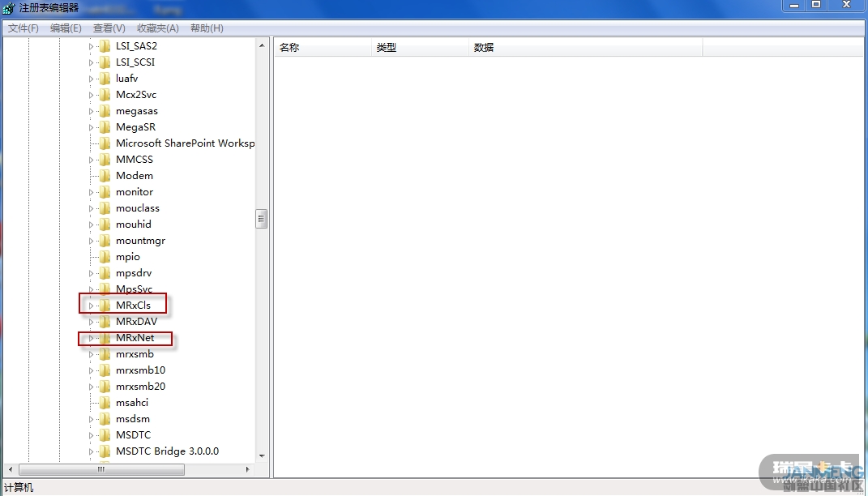The width and height of the screenshot is (868, 496).
Task: Click the luafv folder icon
Action: pyautogui.click(x=105, y=79)
